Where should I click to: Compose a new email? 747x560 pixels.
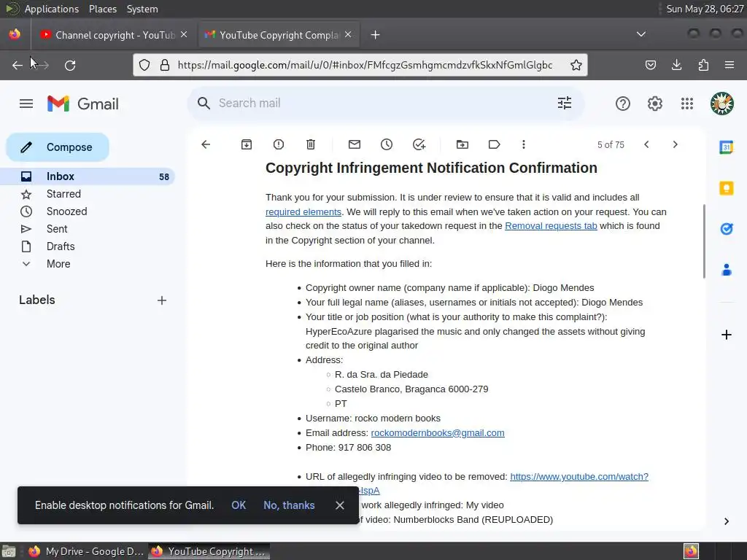point(58,147)
